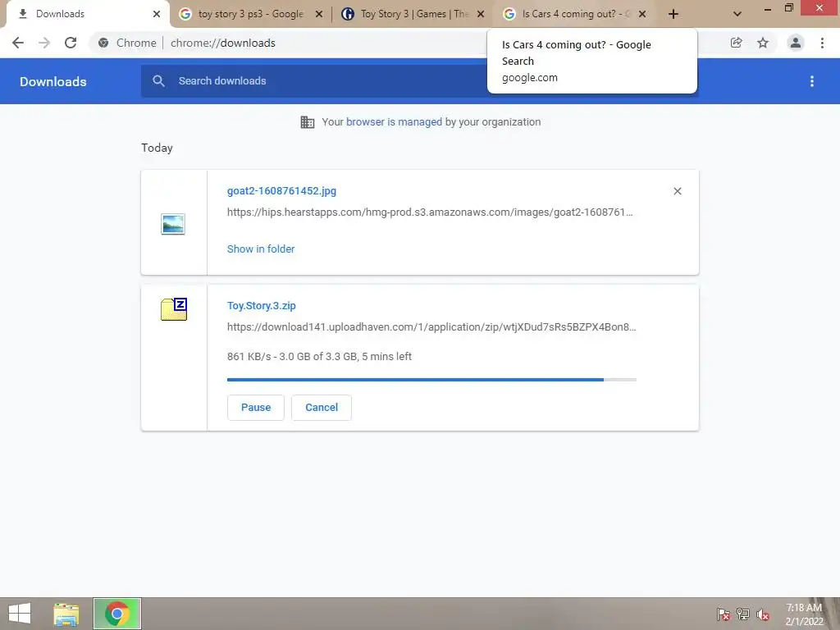
Task: Go back using the browser back arrow
Action: [x=18, y=43]
